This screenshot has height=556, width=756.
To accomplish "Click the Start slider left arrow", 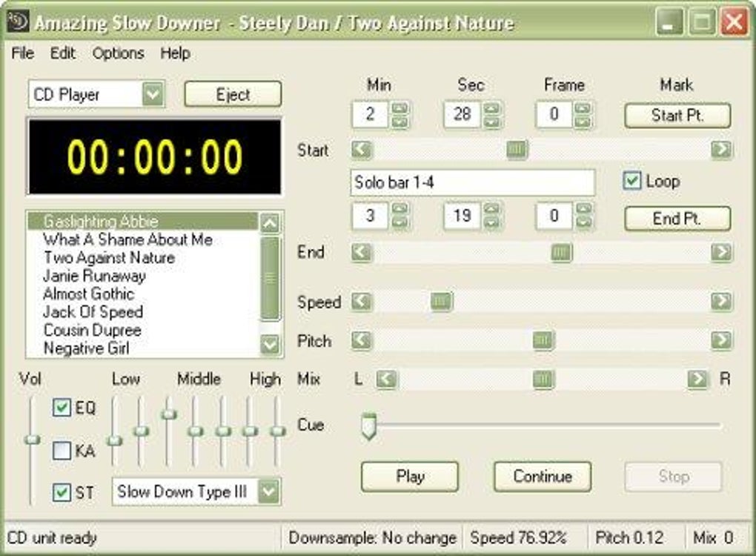I will pos(362,150).
